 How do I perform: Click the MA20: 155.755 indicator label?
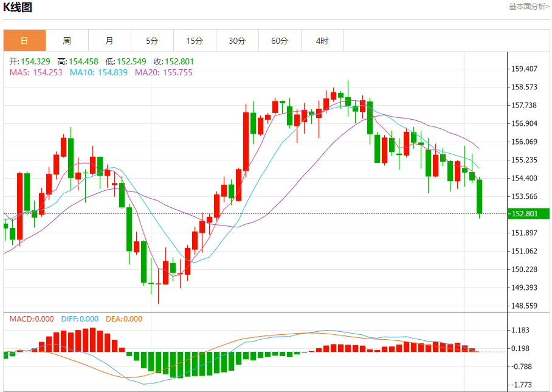(x=164, y=73)
